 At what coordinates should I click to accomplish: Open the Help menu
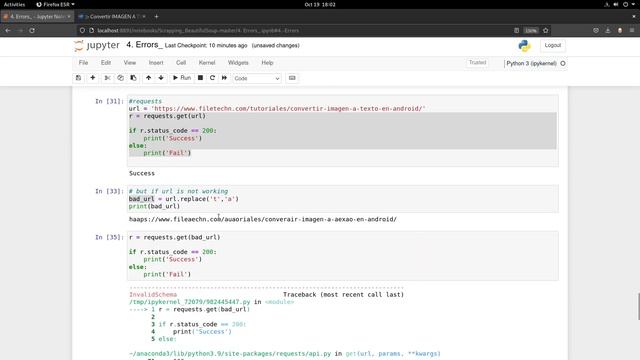tap(267, 63)
